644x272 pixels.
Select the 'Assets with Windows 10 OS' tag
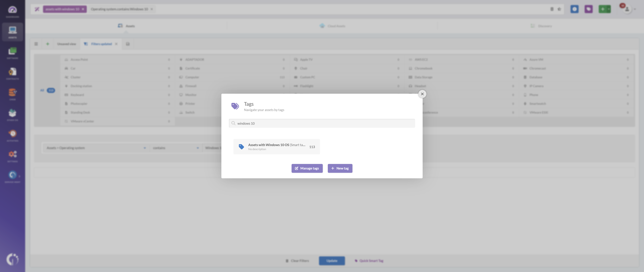pos(276,147)
